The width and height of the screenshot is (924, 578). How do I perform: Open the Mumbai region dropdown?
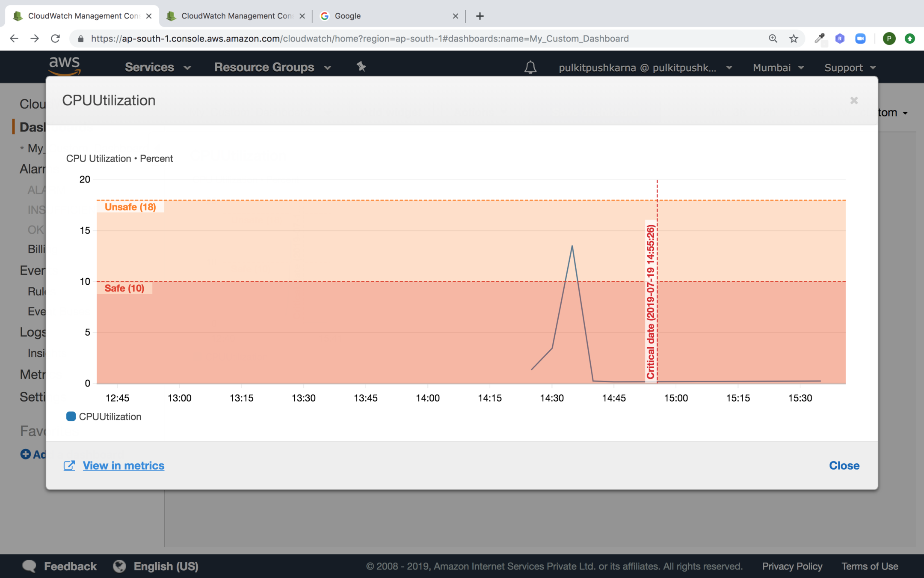point(778,68)
